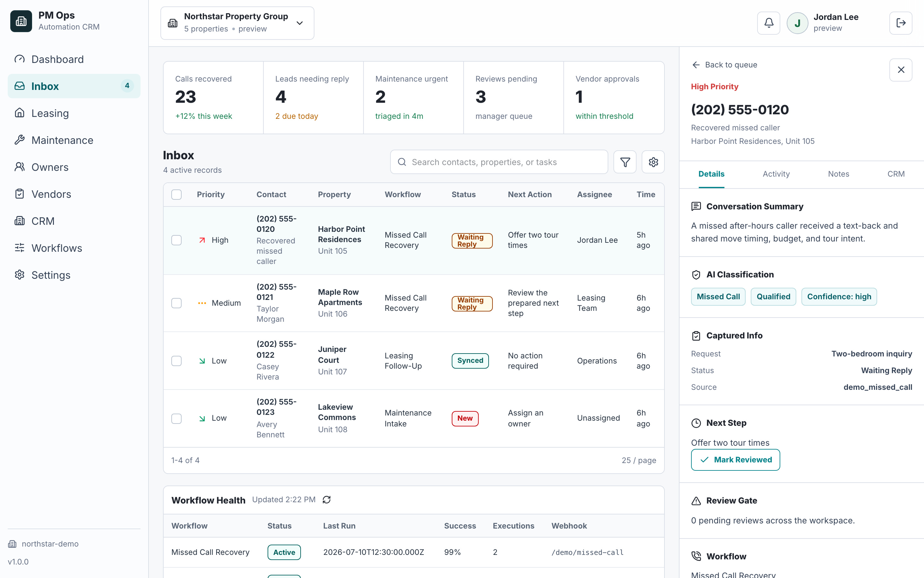The width and height of the screenshot is (924, 578).
Task: Switch to the Notes tab
Action: pos(838,174)
